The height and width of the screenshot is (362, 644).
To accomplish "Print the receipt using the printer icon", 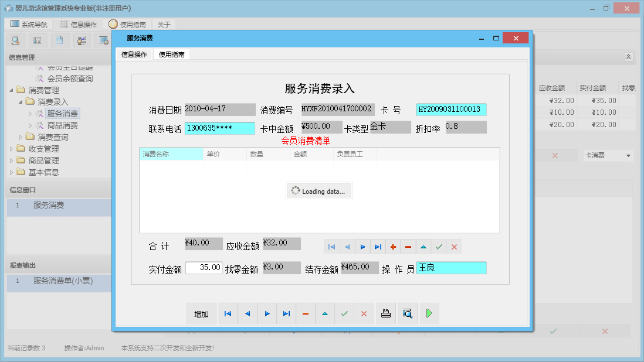I will (386, 313).
